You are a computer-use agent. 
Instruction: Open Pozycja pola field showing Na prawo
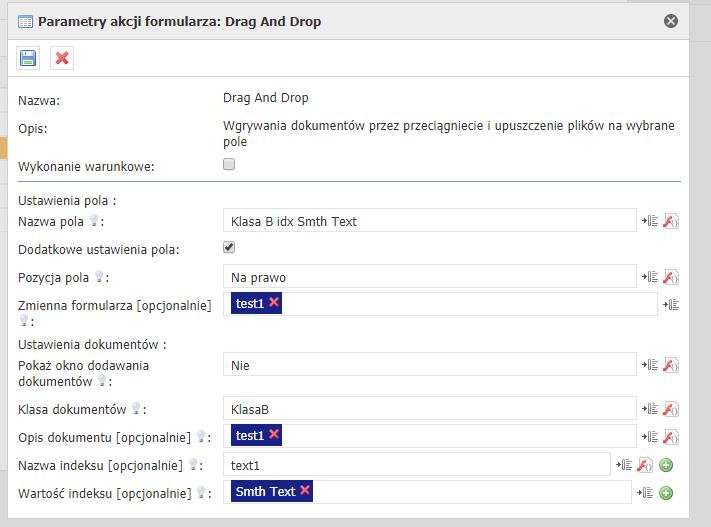click(429, 277)
